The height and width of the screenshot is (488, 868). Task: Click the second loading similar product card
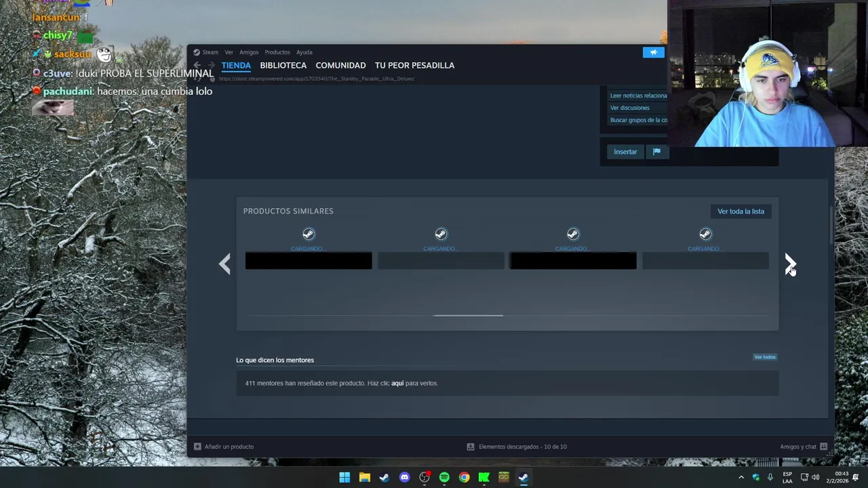(441, 249)
